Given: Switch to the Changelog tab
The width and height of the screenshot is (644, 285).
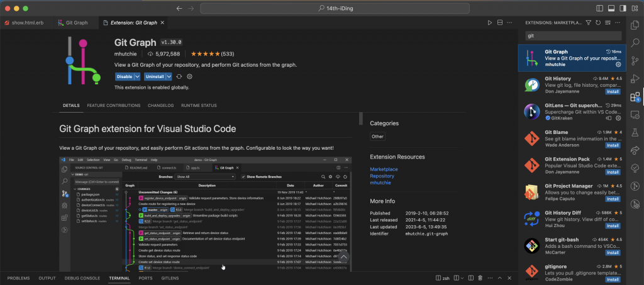Looking at the screenshot, I should [x=160, y=106].
